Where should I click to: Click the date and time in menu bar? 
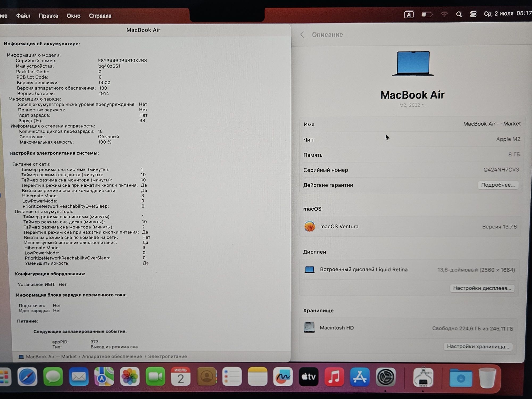click(508, 14)
